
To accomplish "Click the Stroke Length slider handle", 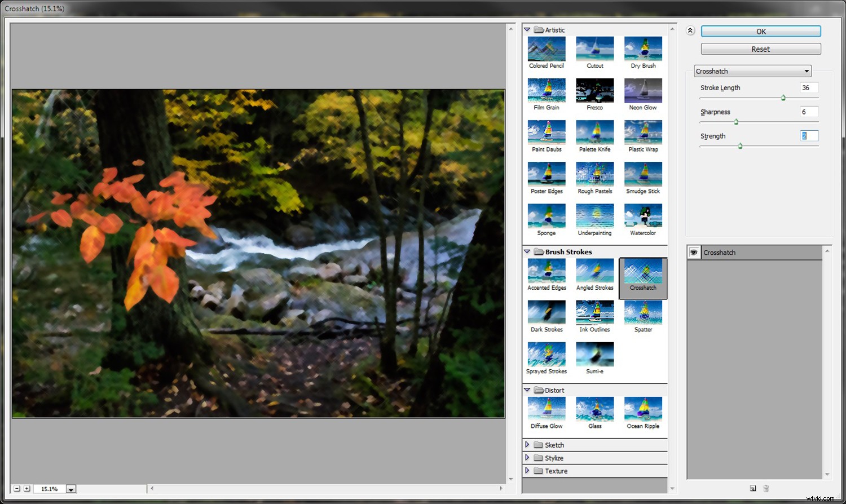I will click(783, 97).
